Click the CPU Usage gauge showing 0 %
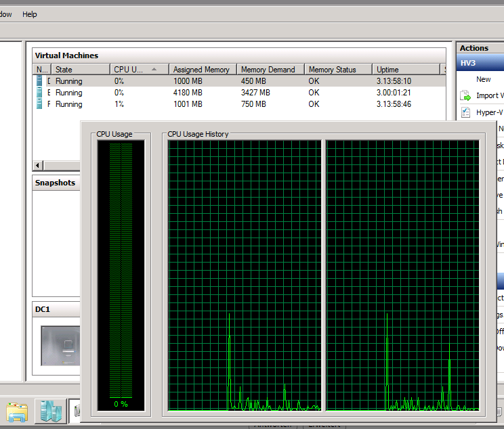 click(x=121, y=275)
